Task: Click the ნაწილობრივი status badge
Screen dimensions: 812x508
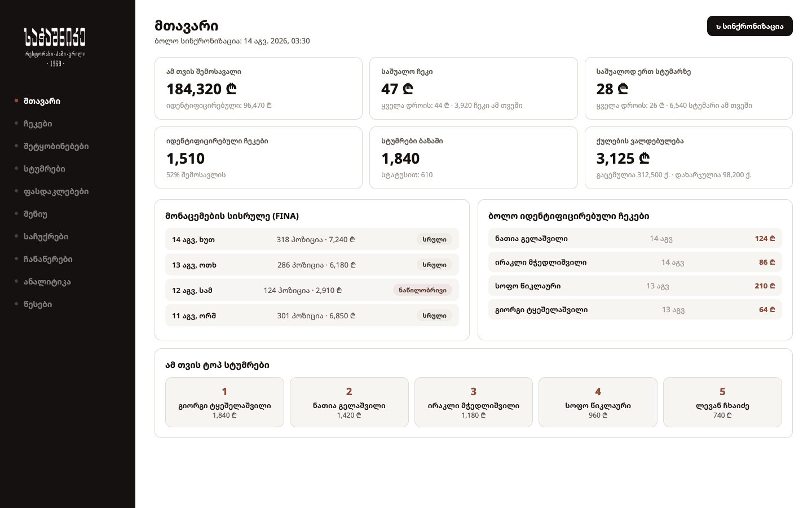Action: point(422,290)
